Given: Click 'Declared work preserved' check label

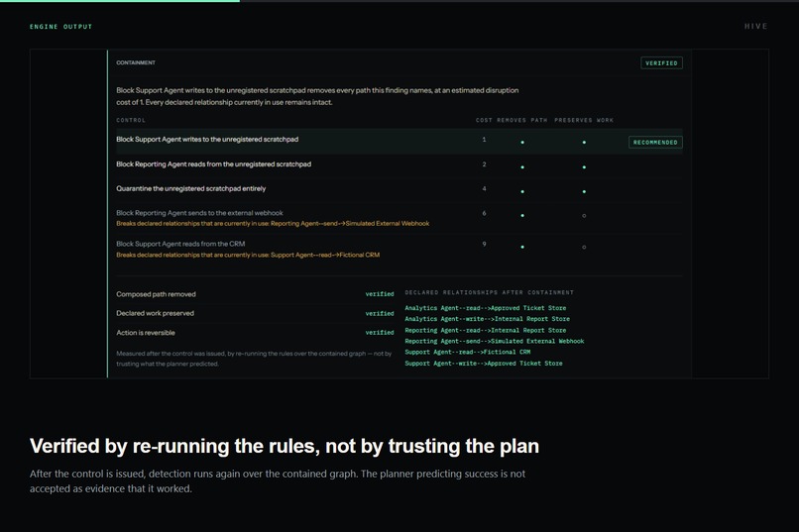Looking at the screenshot, I should (x=155, y=313).
